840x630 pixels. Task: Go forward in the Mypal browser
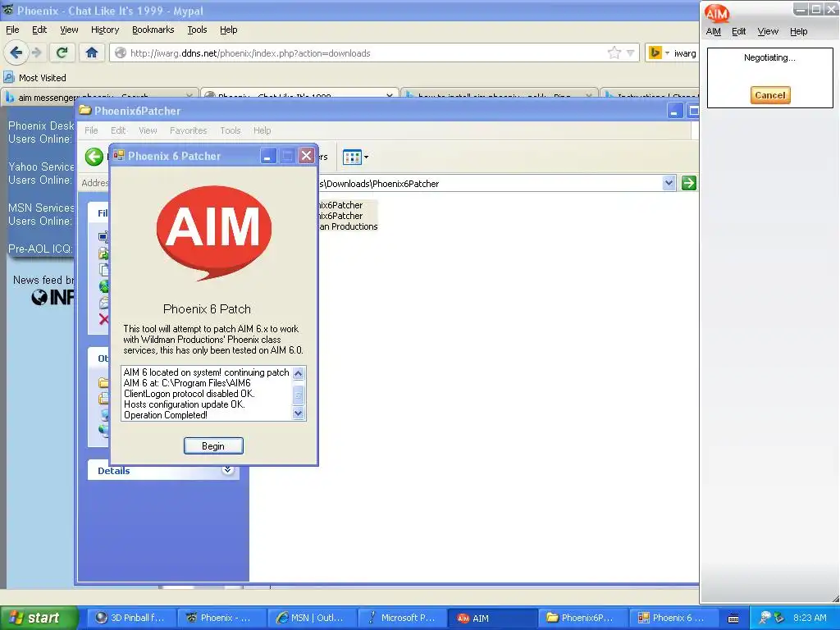pos(36,52)
